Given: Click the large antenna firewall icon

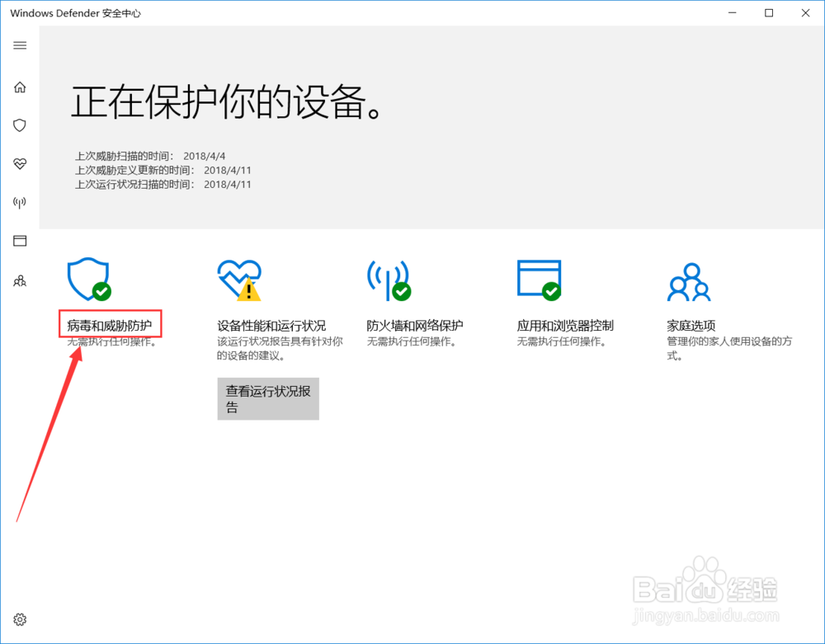Looking at the screenshot, I should click(x=389, y=280).
